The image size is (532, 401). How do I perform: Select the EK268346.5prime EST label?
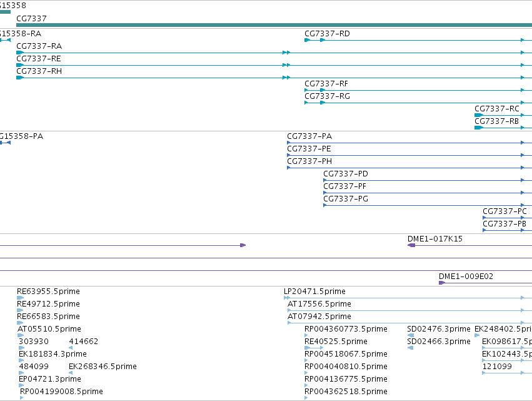click(x=103, y=367)
